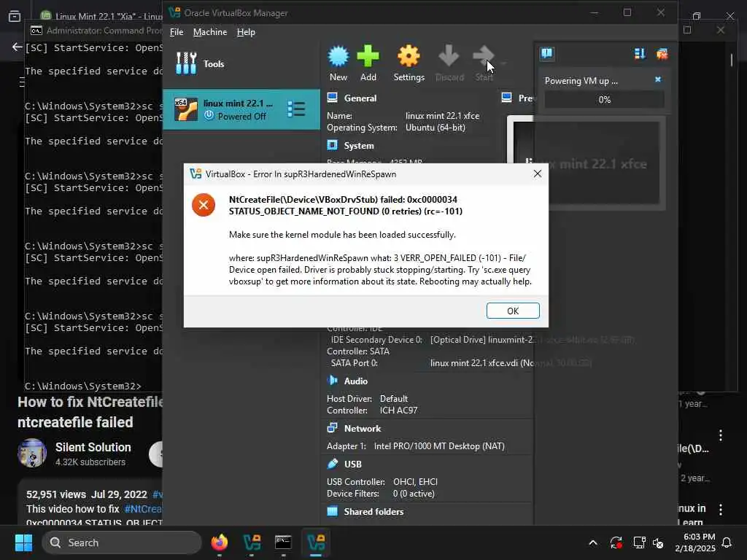This screenshot has width=747, height=560.
Task: Click the Audio speaker icon
Action: point(333,381)
